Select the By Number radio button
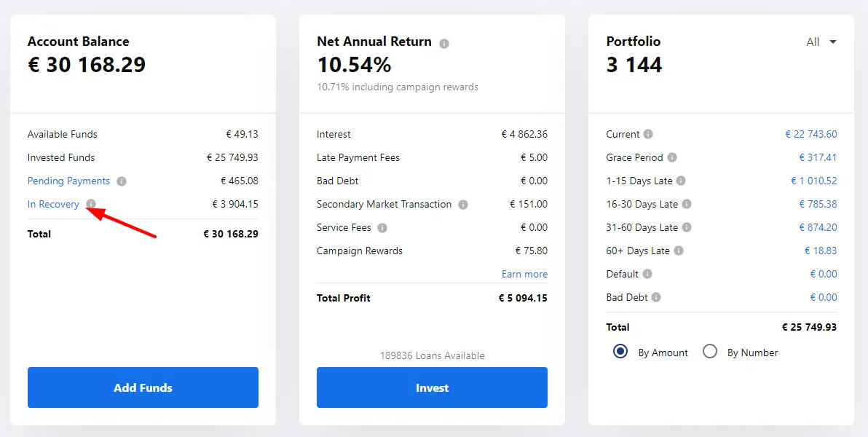The image size is (868, 437). pyautogui.click(x=710, y=352)
